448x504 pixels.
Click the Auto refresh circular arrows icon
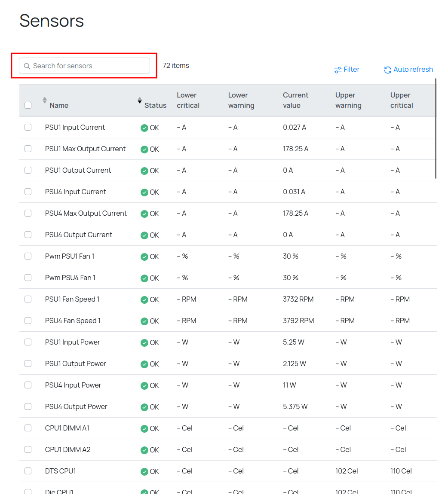coord(388,70)
